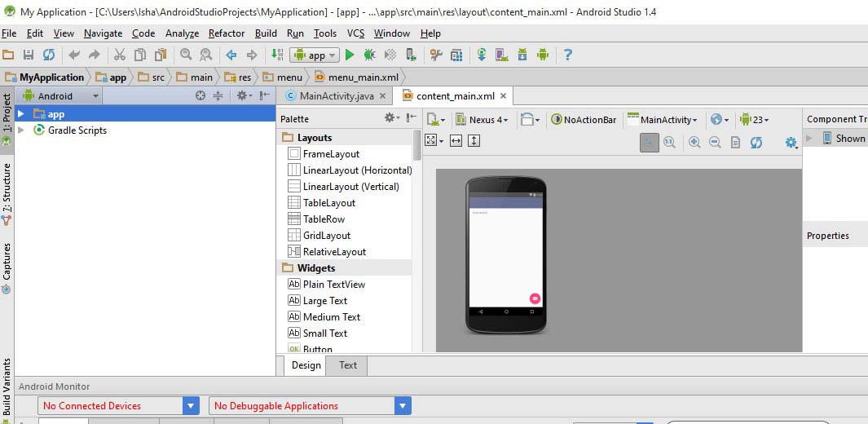This screenshot has width=868, height=424.
Task: Click the Undo arrow icon
Action: tap(74, 55)
